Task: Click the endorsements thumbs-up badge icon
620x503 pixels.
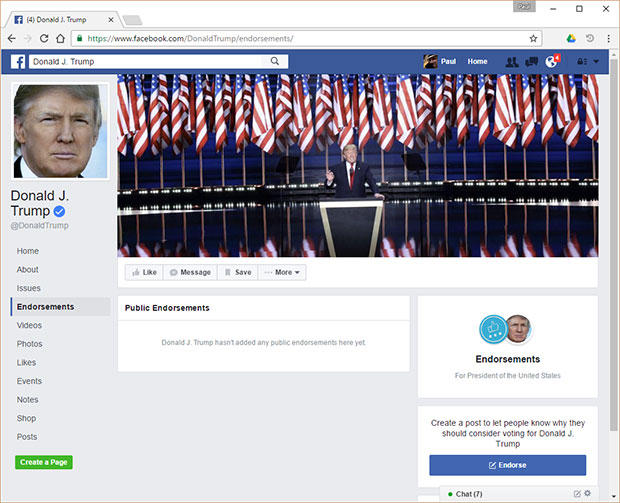Action: pyautogui.click(x=493, y=329)
